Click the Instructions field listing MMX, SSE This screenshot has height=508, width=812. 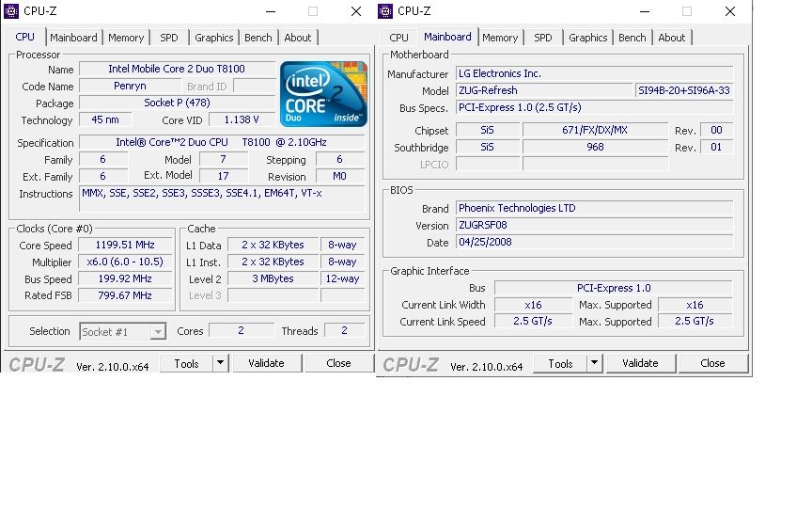(x=222, y=199)
